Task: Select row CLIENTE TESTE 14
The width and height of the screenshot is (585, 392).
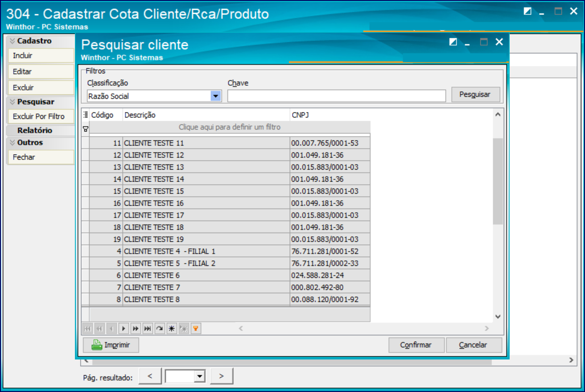Action: (x=226, y=179)
